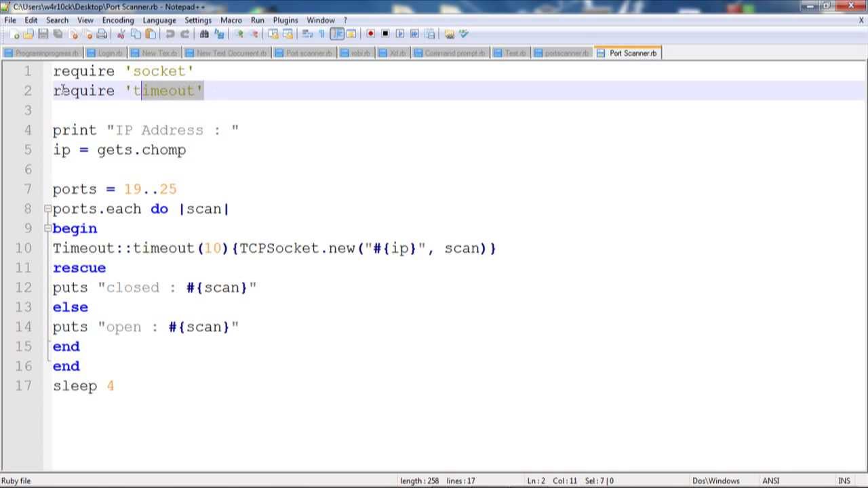This screenshot has width=868, height=488.
Task: Switch to the Xd.rb tab
Action: 393,53
